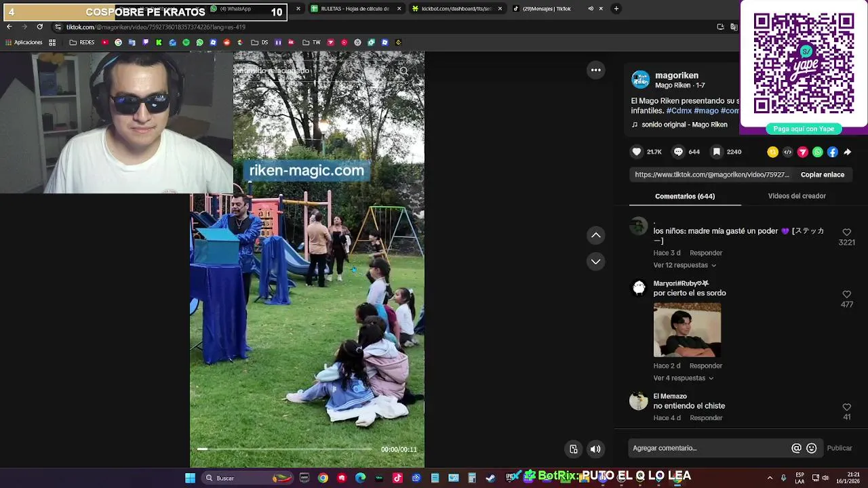Like the 'por cierto es sordo' comment
Screen dimensions: 868x488
click(846, 294)
